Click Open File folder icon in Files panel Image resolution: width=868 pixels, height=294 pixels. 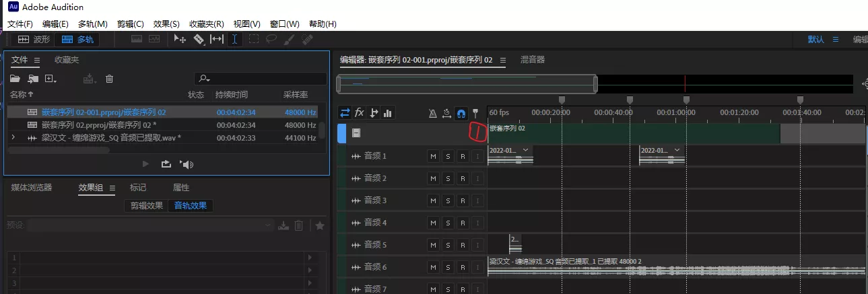(15, 79)
